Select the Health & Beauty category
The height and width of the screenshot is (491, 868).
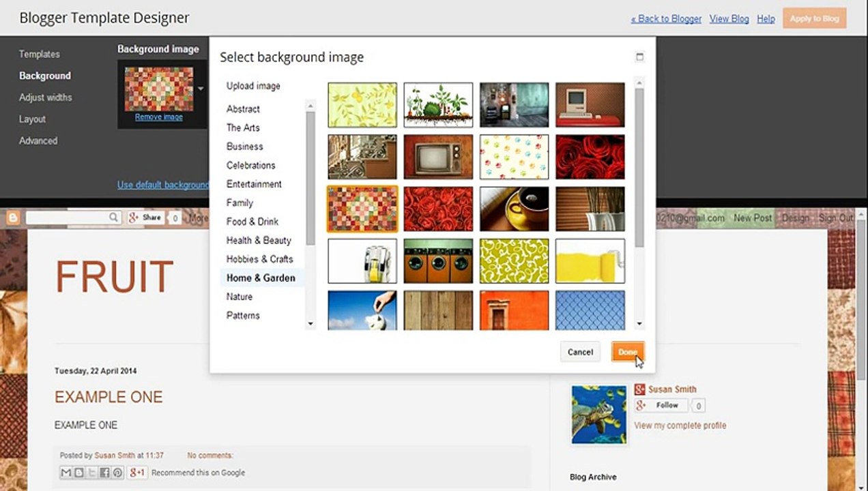[259, 241]
